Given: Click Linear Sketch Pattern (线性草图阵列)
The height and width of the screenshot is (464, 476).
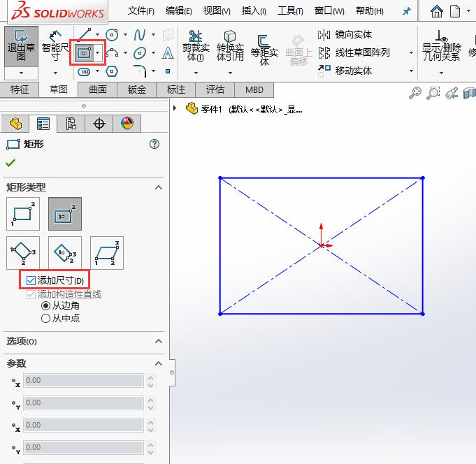Looking at the screenshot, I should pos(354,52).
